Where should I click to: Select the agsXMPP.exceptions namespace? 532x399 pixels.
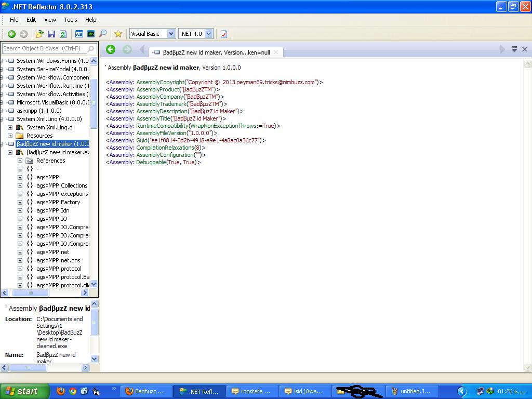click(62, 194)
